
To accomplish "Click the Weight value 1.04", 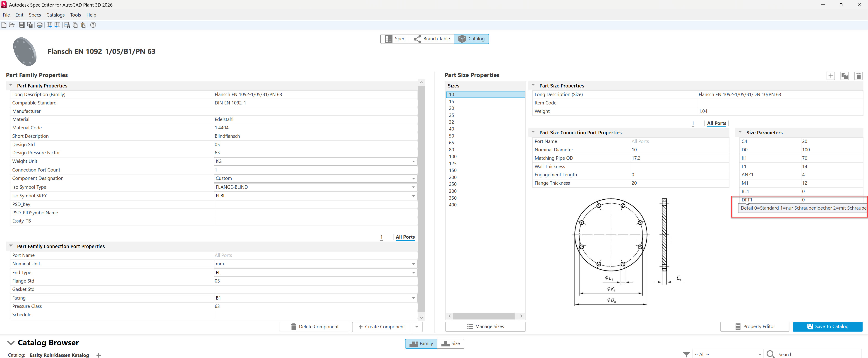I will click(x=703, y=111).
